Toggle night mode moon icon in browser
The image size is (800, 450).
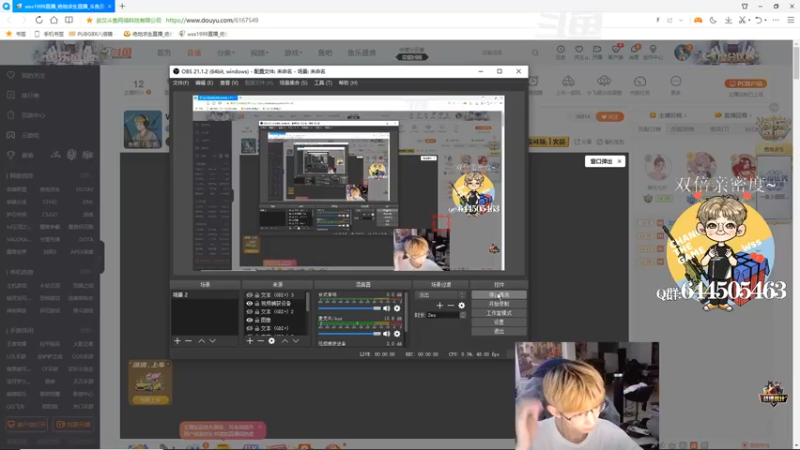click(x=713, y=20)
